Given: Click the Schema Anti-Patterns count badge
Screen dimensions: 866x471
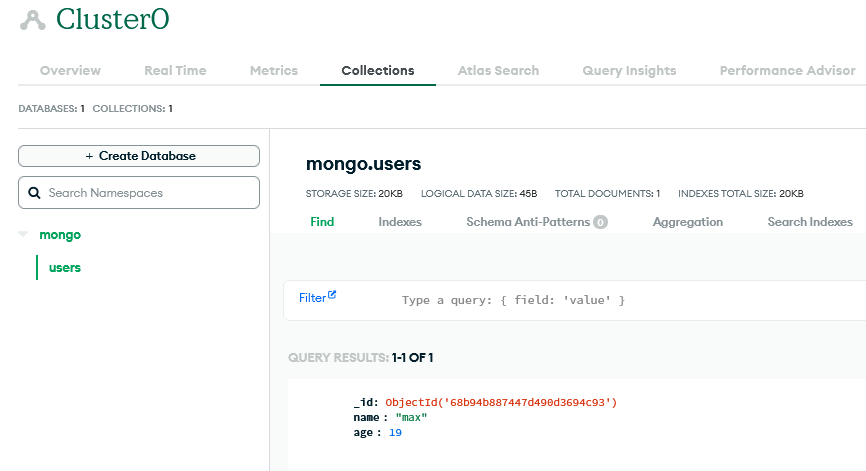Looking at the screenshot, I should pyautogui.click(x=600, y=222).
